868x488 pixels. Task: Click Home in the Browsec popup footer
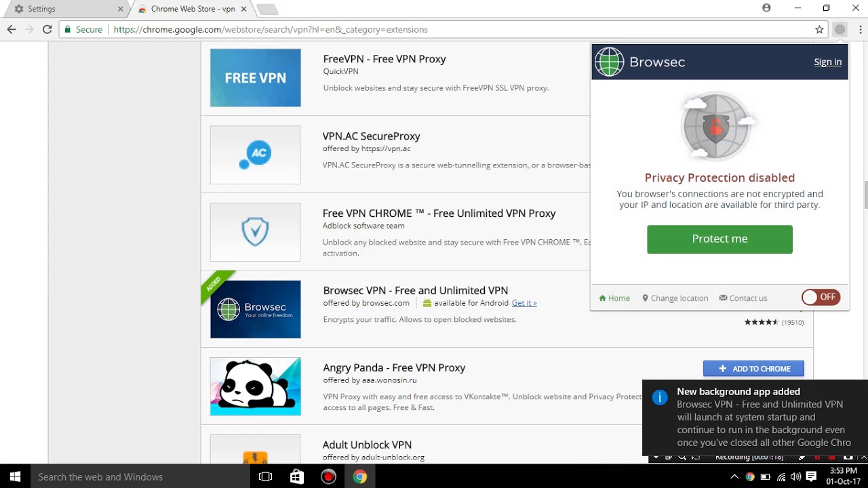pyautogui.click(x=614, y=298)
